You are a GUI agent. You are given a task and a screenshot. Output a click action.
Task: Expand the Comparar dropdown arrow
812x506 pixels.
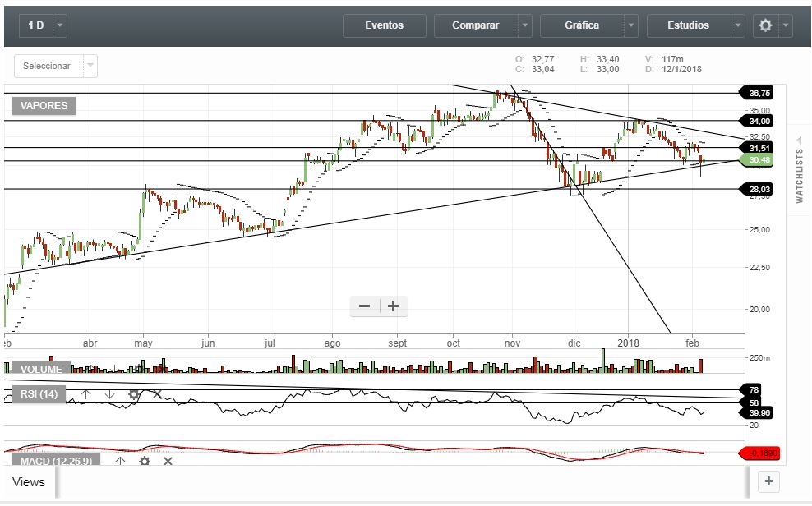pyautogui.click(x=525, y=25)
